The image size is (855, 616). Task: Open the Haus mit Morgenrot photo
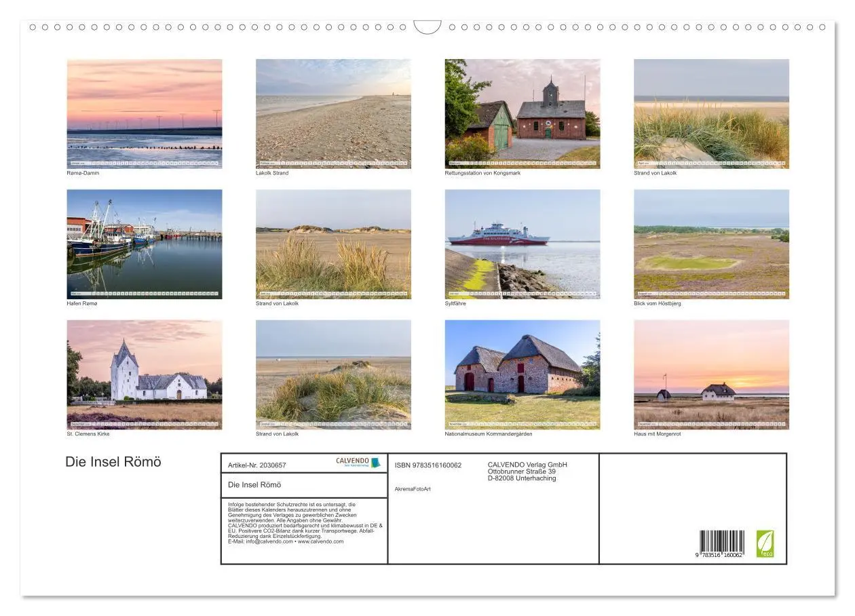pyautogui.click(x=712, y=373)
